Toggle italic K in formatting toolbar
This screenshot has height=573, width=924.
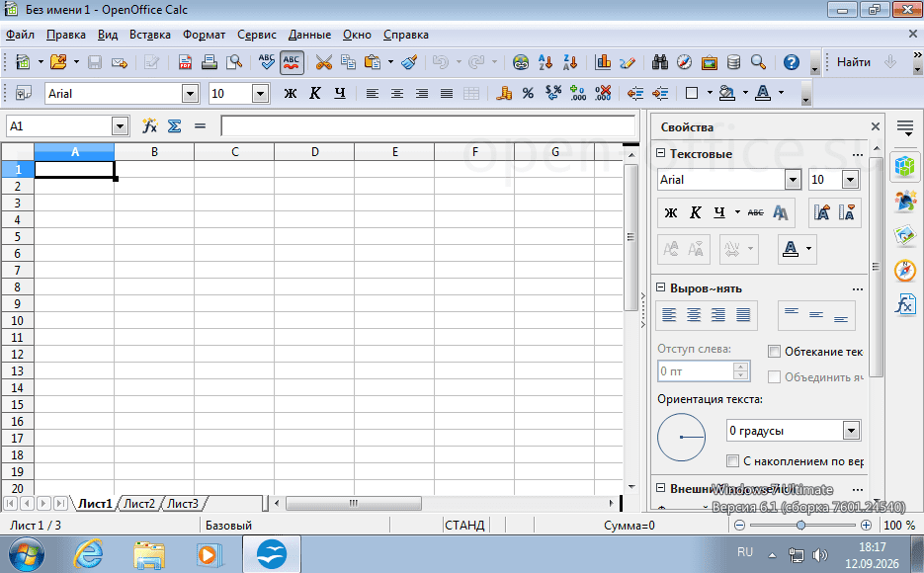tap(315, 93)
